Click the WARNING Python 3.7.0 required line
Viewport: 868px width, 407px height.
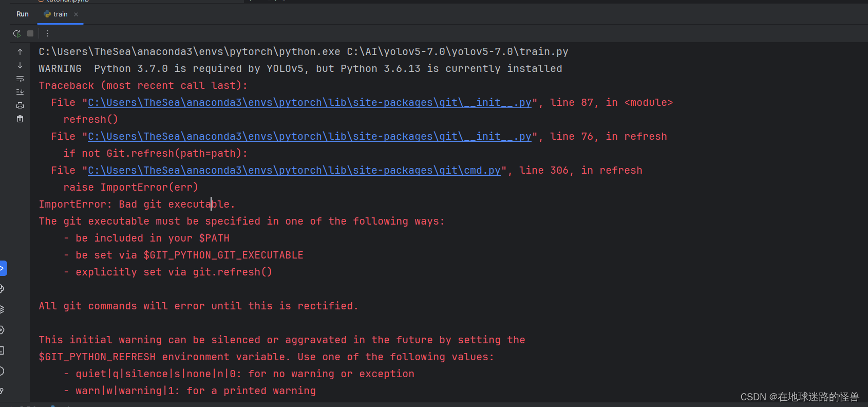click(x=300, y=69)
